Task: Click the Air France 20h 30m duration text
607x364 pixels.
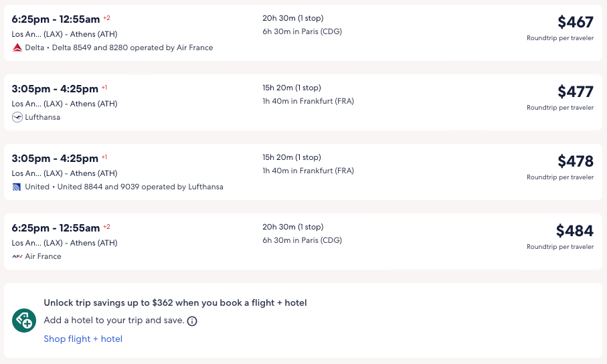Action: [x=292, y=227]
